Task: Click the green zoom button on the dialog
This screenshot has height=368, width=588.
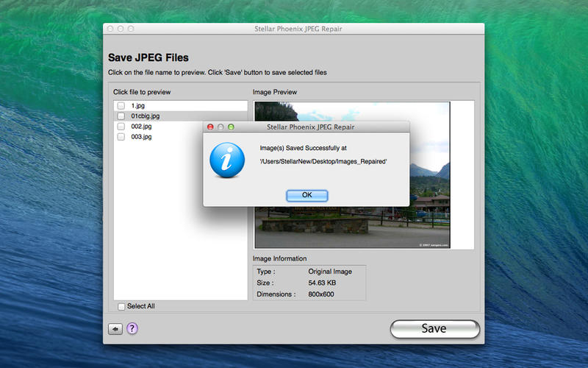Action: tap(231, 127)
